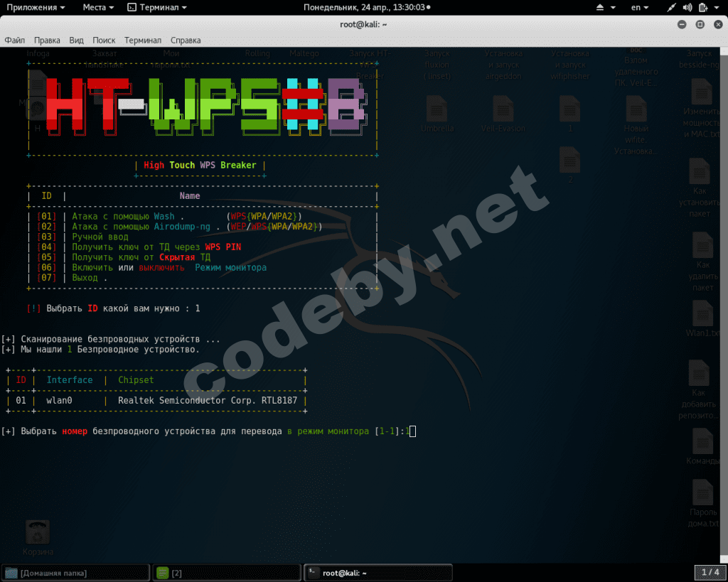Click the green text editor icon in taskbar

pyautogui.click(x=163, y=573)
